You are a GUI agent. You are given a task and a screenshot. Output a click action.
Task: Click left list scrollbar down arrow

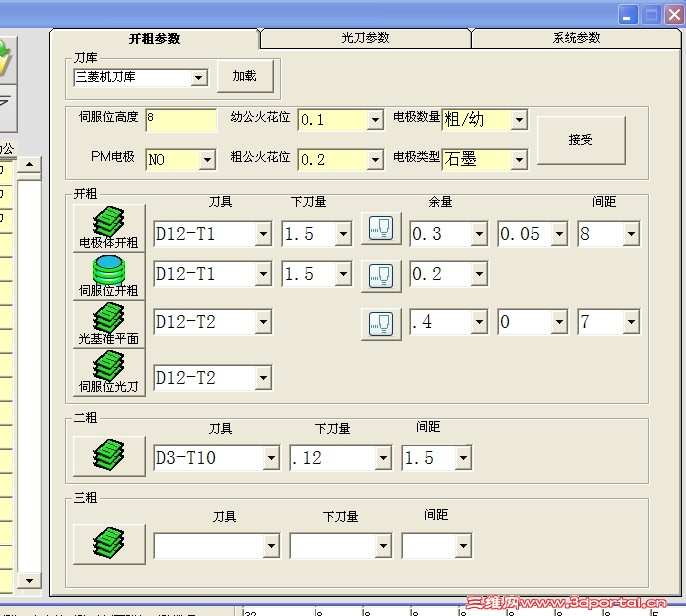click(29, 581)
